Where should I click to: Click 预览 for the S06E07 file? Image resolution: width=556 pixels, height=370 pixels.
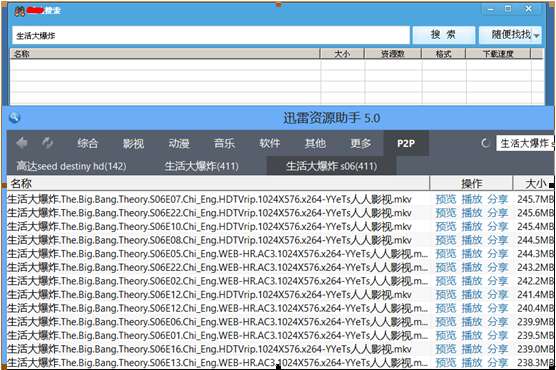coord(446,199)
